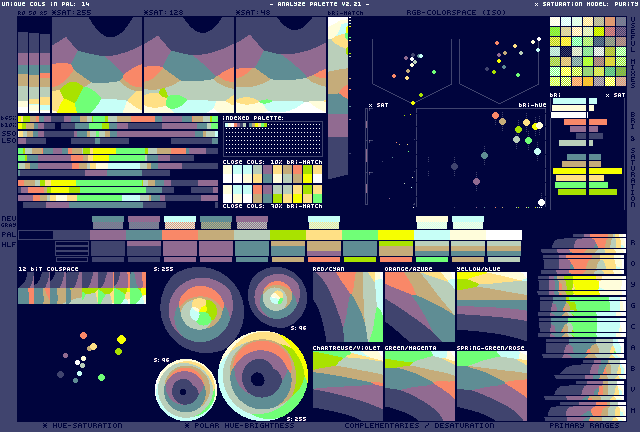The height and width of the screenshot is (432, 640).
Task: Pick the chartreuse swatch in PAL row
Action: pos(288,235)
